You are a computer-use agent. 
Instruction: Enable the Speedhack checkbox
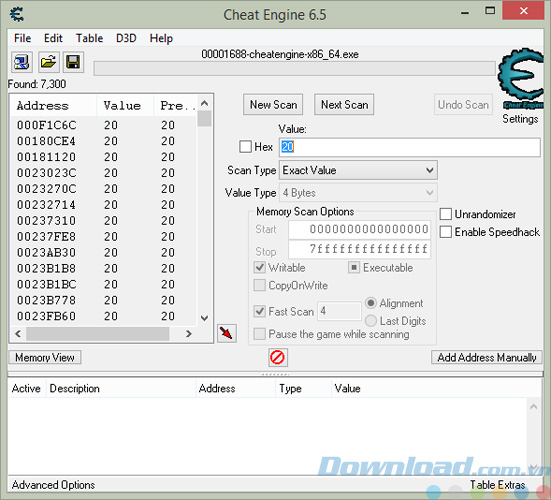point(446,232)
